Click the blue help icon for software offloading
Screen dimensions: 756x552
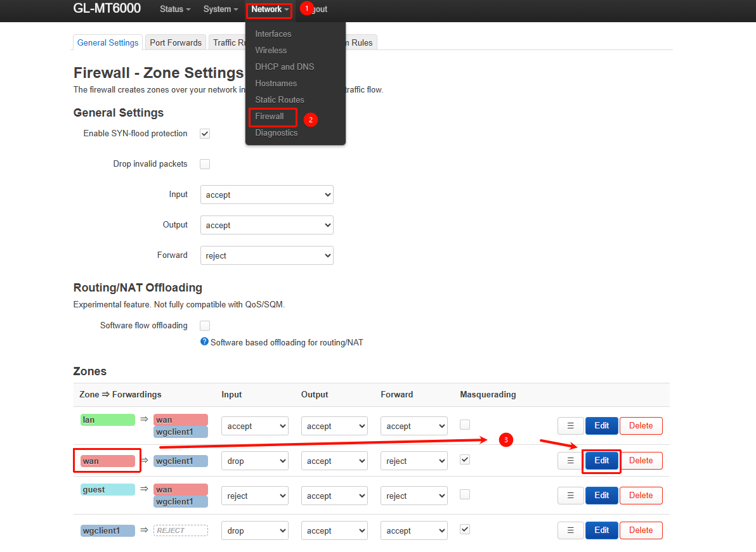point(204,342)
